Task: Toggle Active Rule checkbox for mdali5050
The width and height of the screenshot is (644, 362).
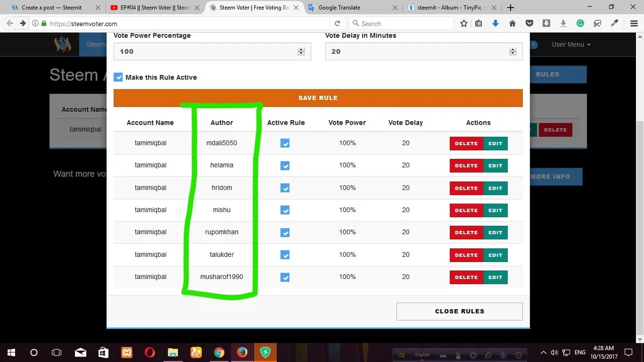Action: (285, 143)
